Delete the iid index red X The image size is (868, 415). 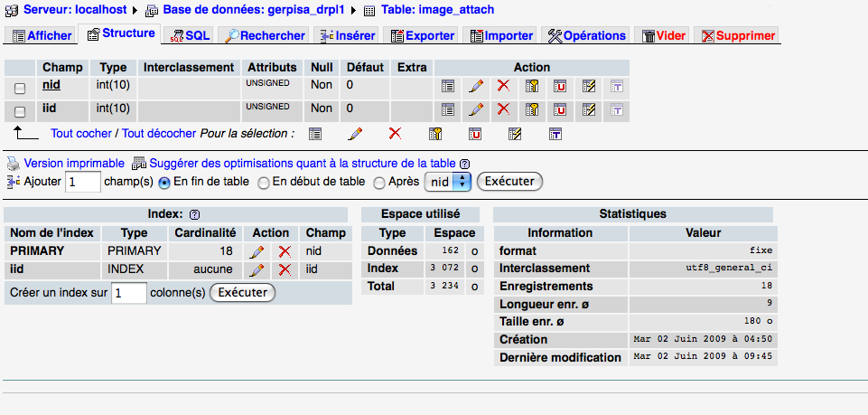pyautogui.click(x=285, y=270)
